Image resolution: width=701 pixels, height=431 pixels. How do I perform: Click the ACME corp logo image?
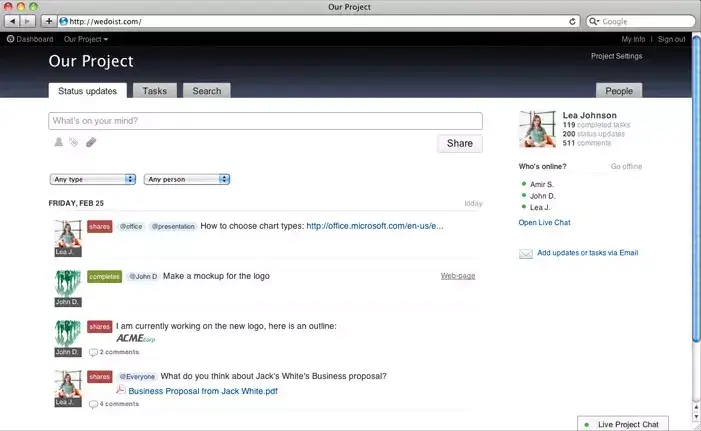(136, 338)
